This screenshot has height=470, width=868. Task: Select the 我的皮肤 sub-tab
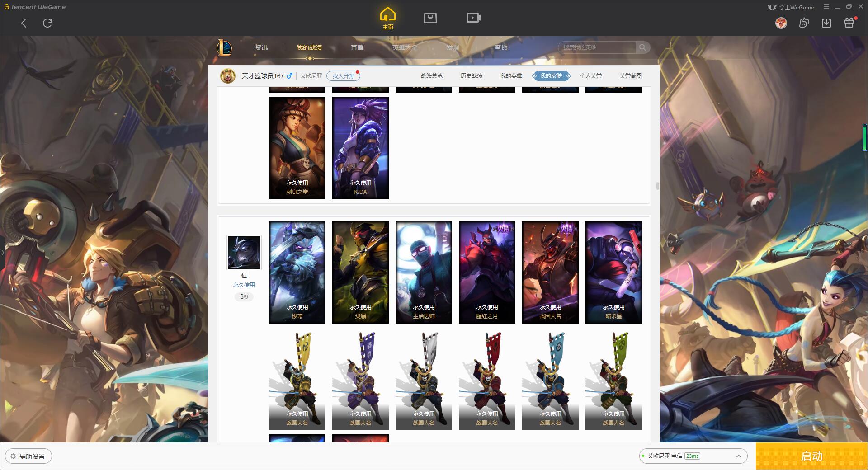[551, 76]
